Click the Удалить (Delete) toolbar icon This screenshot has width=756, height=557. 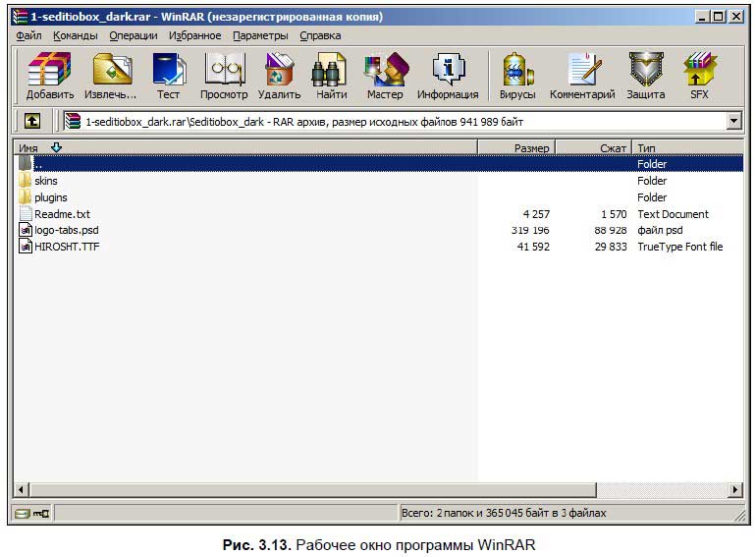279,77
